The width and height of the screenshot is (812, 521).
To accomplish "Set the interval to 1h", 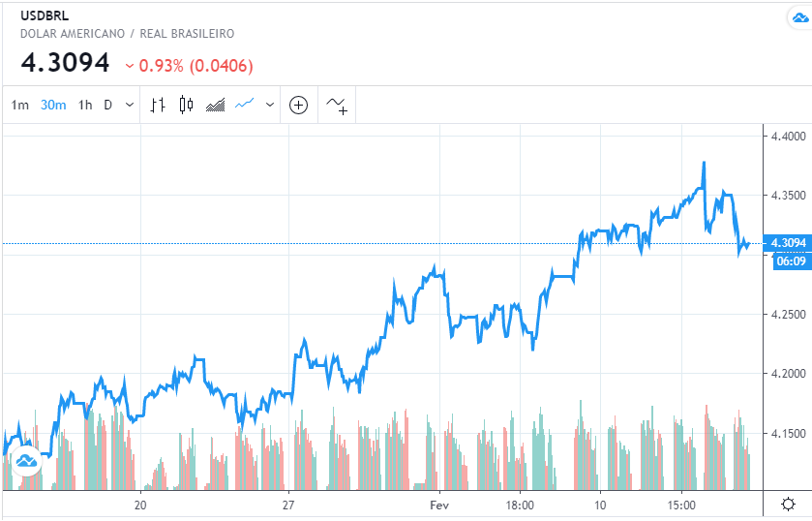I will pyautogui.click(x=85, y=105).
